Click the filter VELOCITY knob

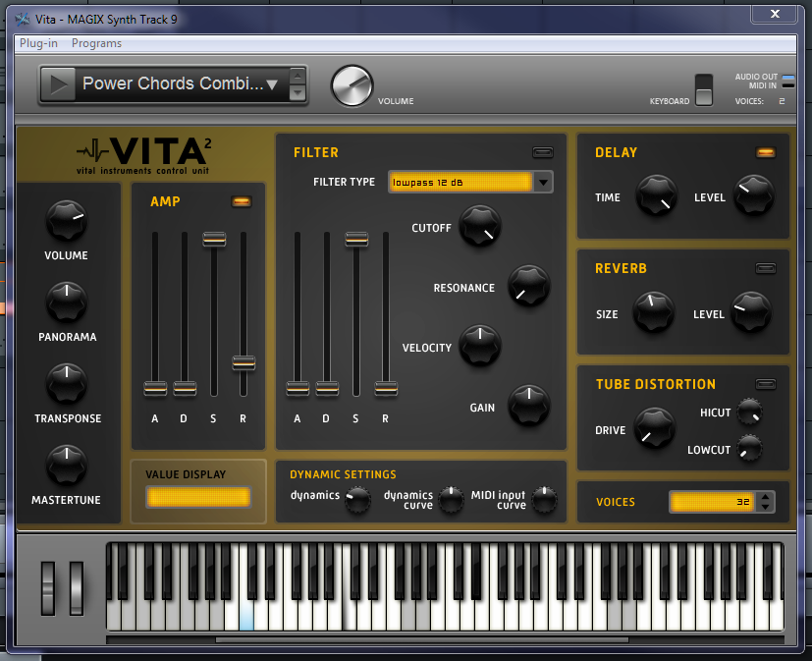(480, 346)
